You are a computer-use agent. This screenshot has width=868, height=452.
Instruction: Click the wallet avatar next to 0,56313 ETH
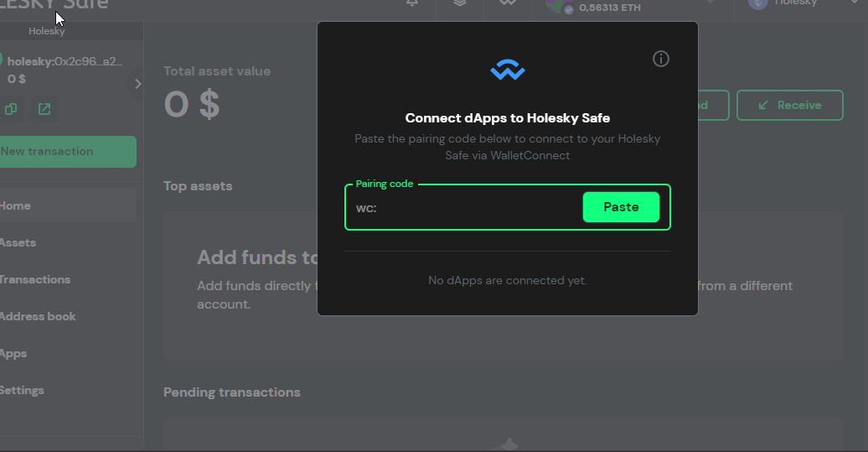[x=558, y=6]
